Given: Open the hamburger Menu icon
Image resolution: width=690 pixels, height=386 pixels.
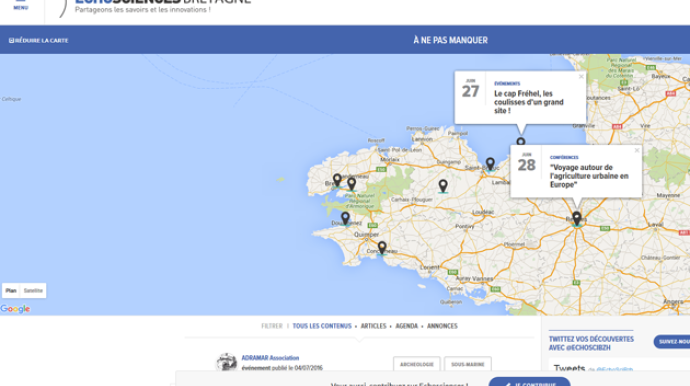Looking at the screenshot, I should [x=21, y=5].
